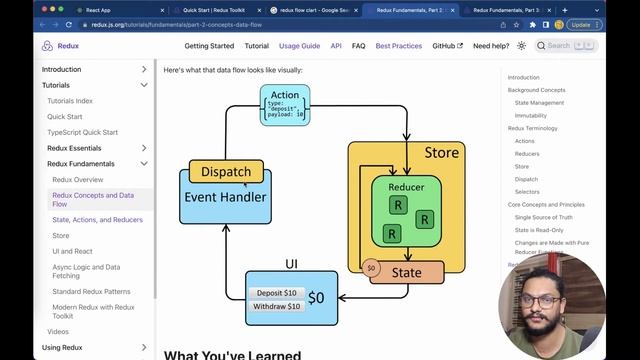Click the site lock icon

click(x=84, y=25)
